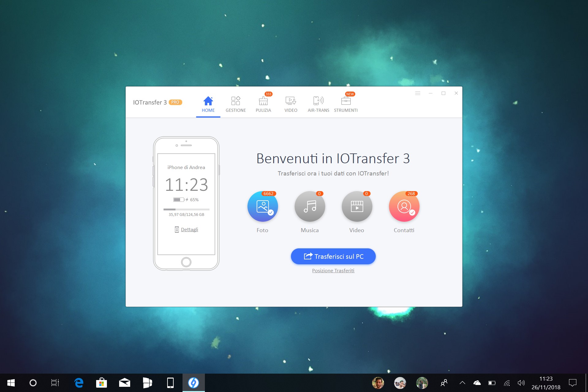Screen dimensions: 588x392
Task: Show hidden system tray icons
Action: tap(462, 383)
